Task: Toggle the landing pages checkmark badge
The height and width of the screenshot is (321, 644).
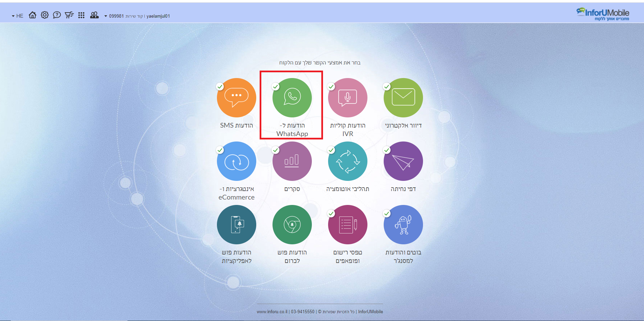Action: point(387,150)
